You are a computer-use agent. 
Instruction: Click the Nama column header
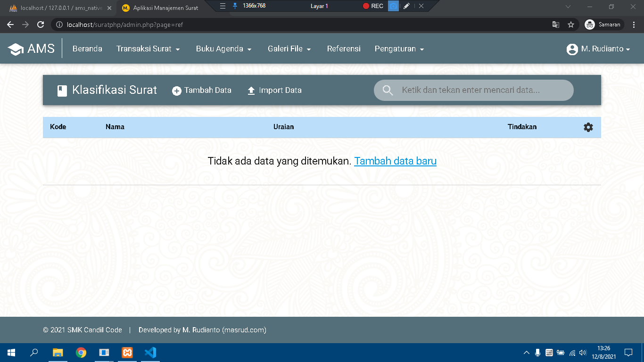coord(115,127)
